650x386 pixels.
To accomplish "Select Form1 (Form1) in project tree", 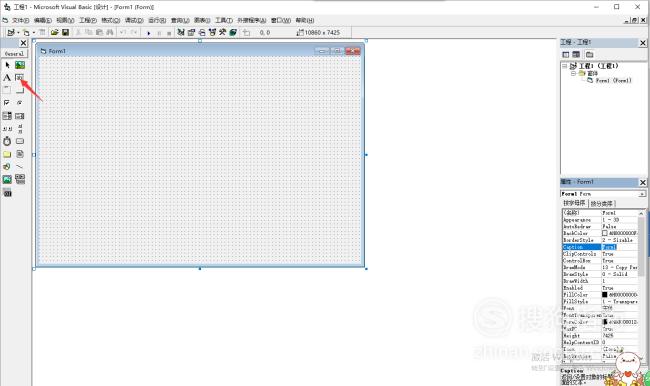I will point(613,80).
